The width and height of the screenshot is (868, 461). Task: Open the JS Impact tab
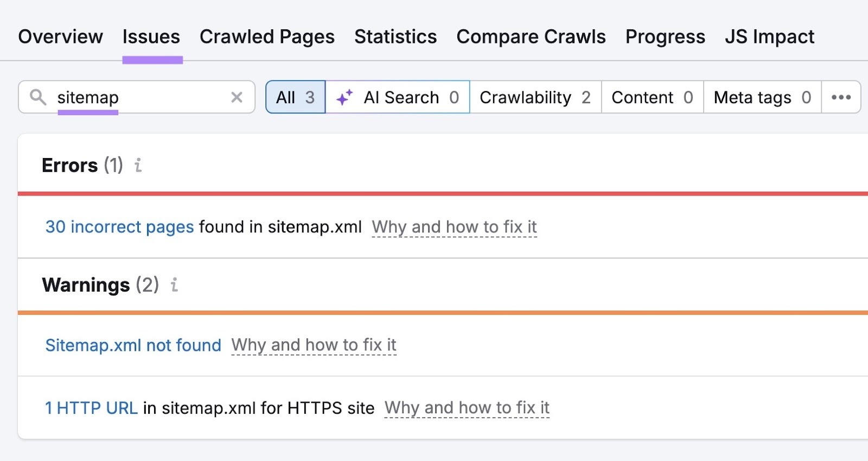769,36
